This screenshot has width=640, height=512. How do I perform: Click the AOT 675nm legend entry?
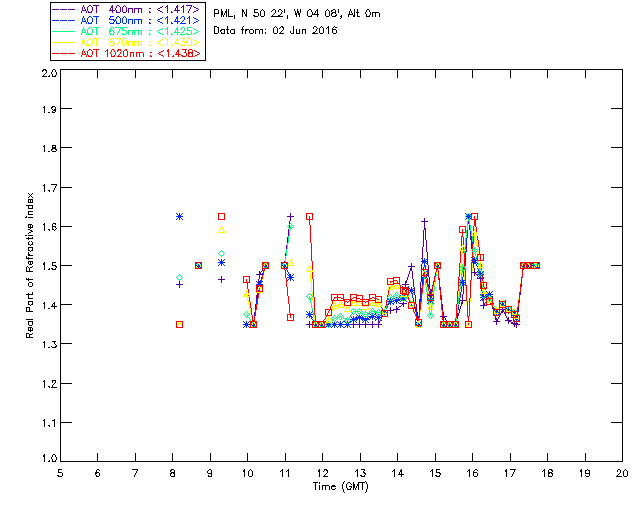pyautogui.click(x=126, y=31)
